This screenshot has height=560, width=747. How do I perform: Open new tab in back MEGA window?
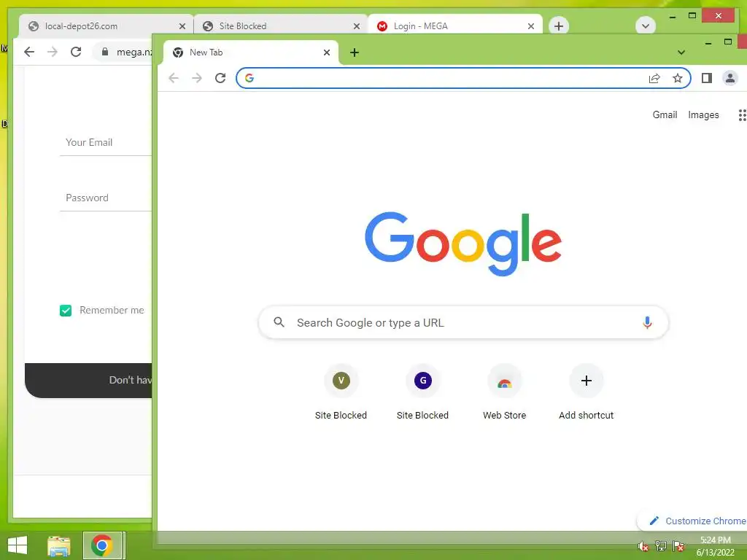[559, 26]
